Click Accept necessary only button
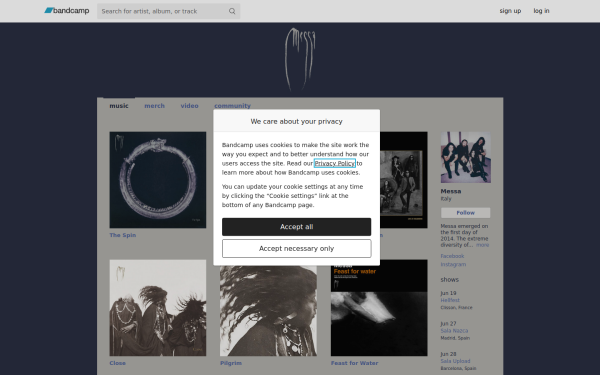The width and height of the screenshot is (600, 375). coord(297,249)
